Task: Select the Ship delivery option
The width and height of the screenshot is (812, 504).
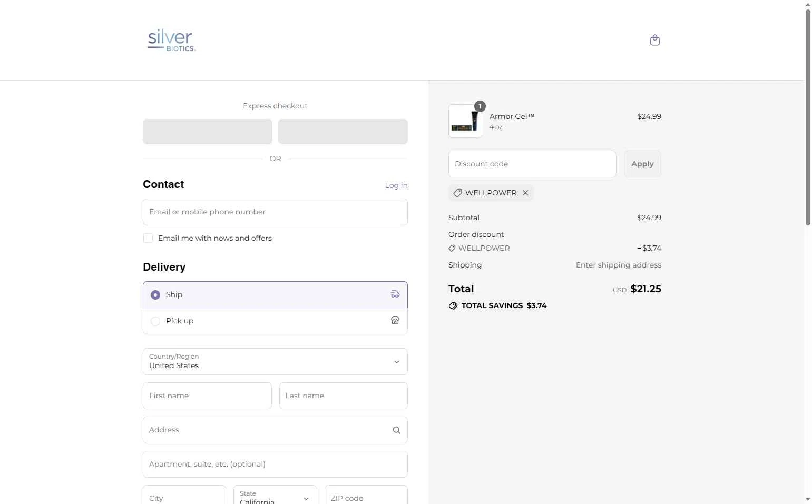Action: point(275,294)
